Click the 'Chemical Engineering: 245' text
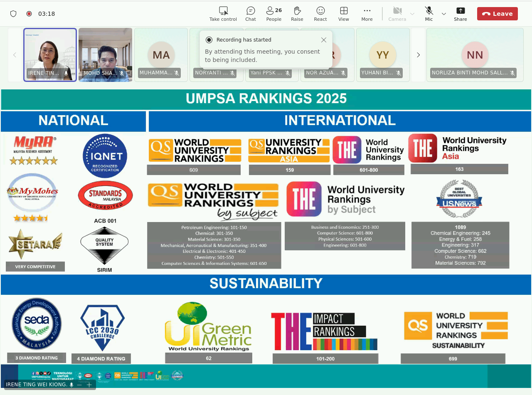The image size is (532, 395). tap(461, 233)
